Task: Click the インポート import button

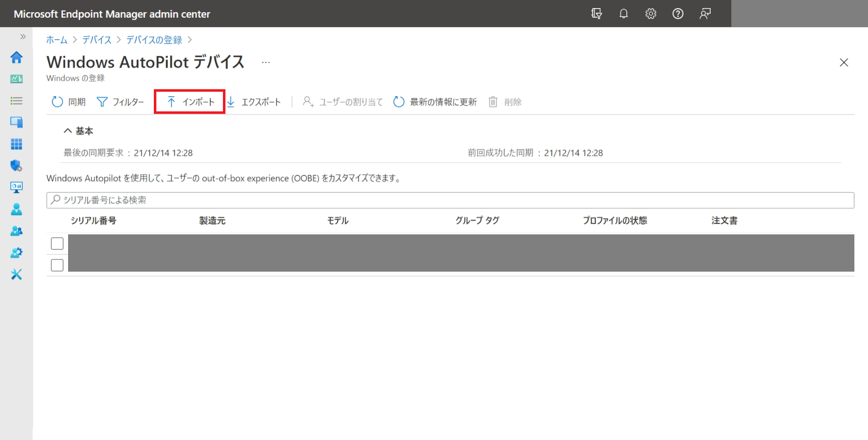Action: pos(190,102)
